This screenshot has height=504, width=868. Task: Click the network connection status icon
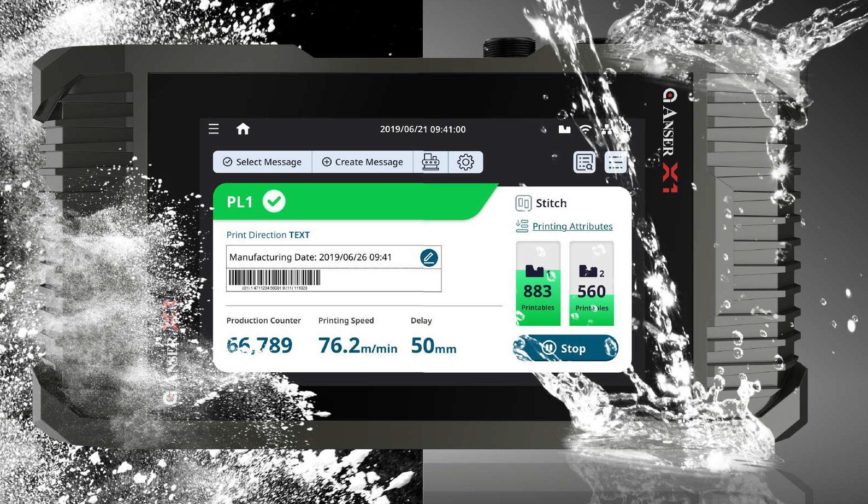tap(607, 130)
